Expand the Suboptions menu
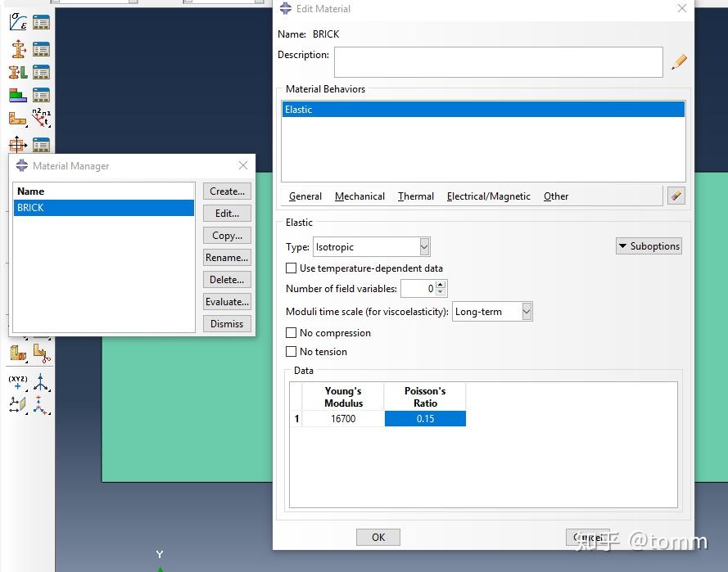 [649, 245]
